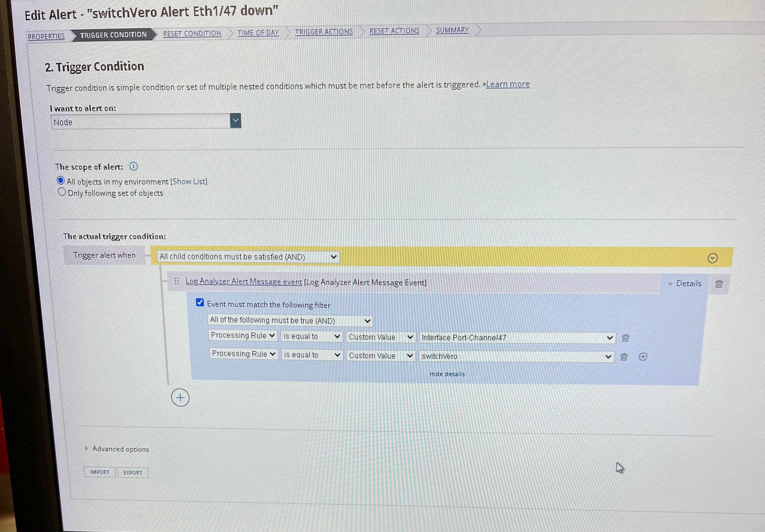
Task: Delete the Interface Port-Channel47 filter row
Action: click(x=625, y=338)
